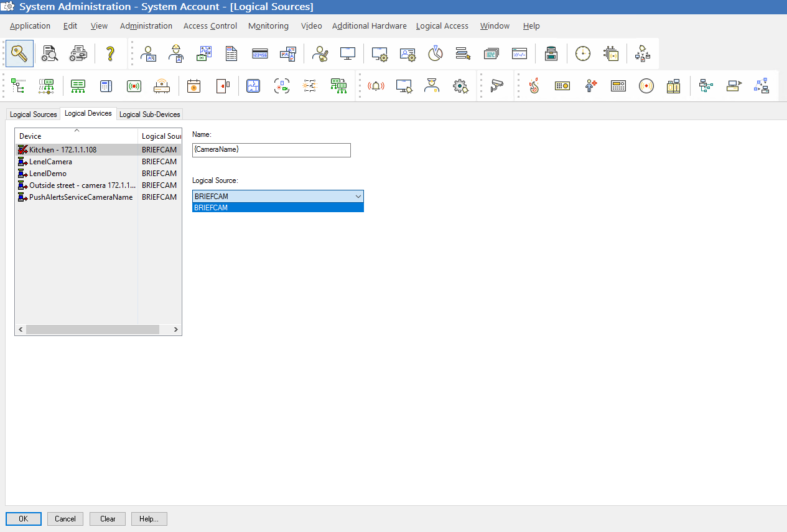787x532 pixels.
Task: Choose BRIEFCAM from the dropdown list
Action: (278, 208)
